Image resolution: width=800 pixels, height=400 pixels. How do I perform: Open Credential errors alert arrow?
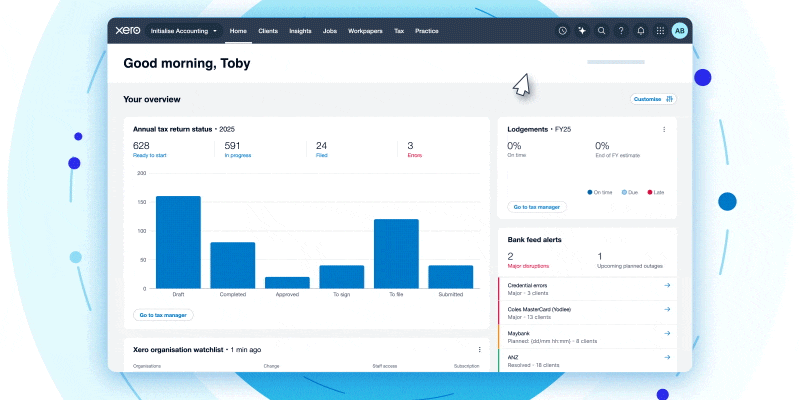(x=667, y=286)
